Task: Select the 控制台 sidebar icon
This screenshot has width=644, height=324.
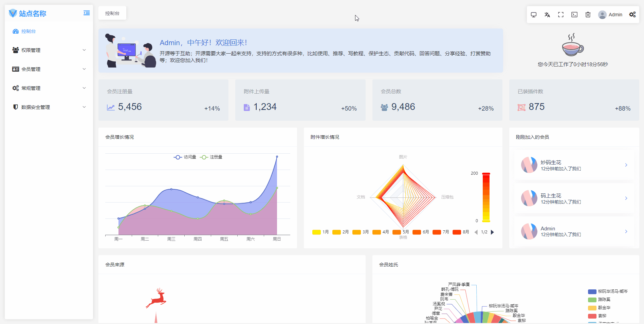Action: tap(16, 31)
